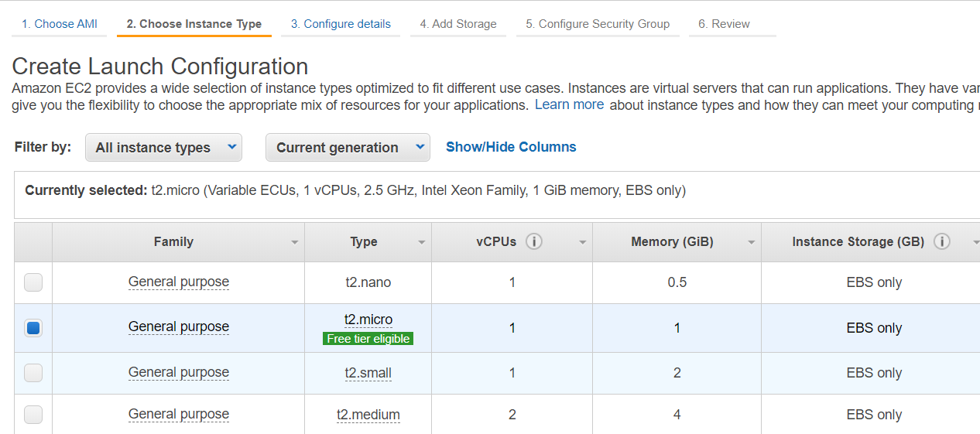Open the 5. Configure Security Group step
Screen dimensions: 980x434
(x=598, y=24)
